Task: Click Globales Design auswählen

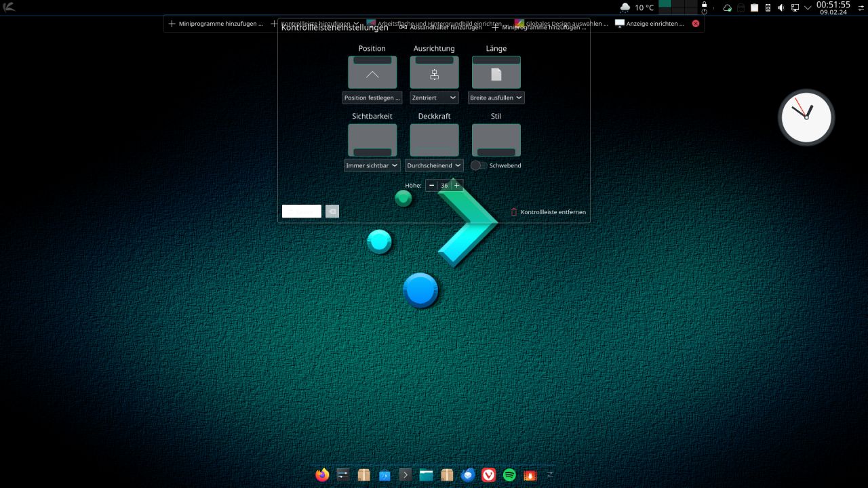Action: click(x=561, y=24)
